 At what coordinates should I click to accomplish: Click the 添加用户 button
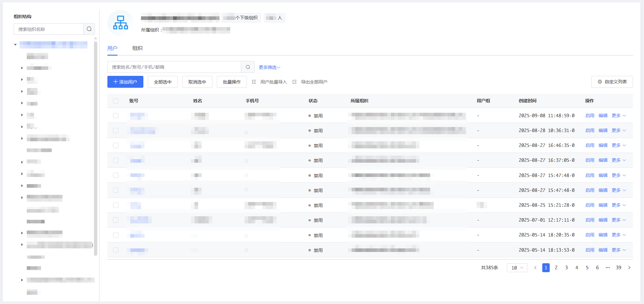click(125, 82)
